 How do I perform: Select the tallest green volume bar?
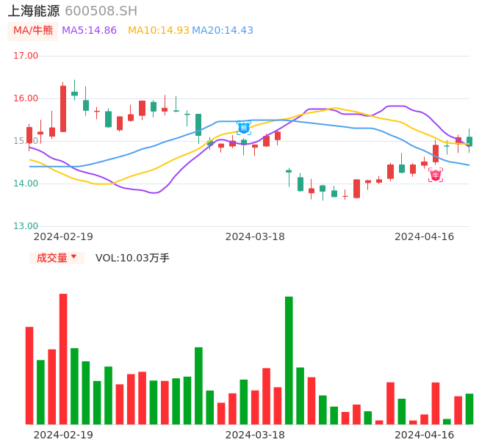point(289,360)
